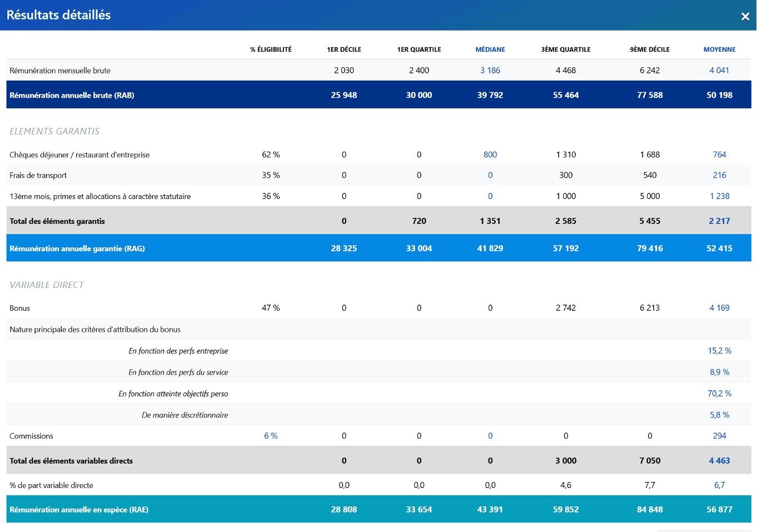757x532 pixels.
Task: Select the Frais de transport row label
Action: point(38,175)
